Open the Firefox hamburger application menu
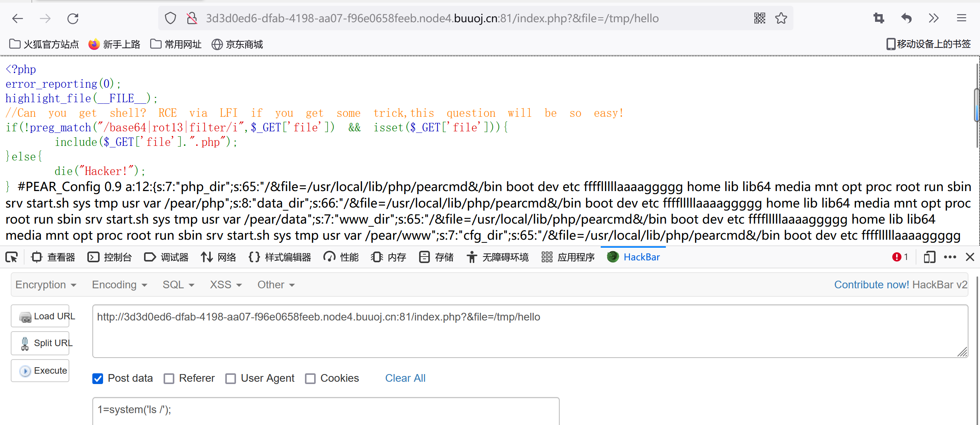 961,18
